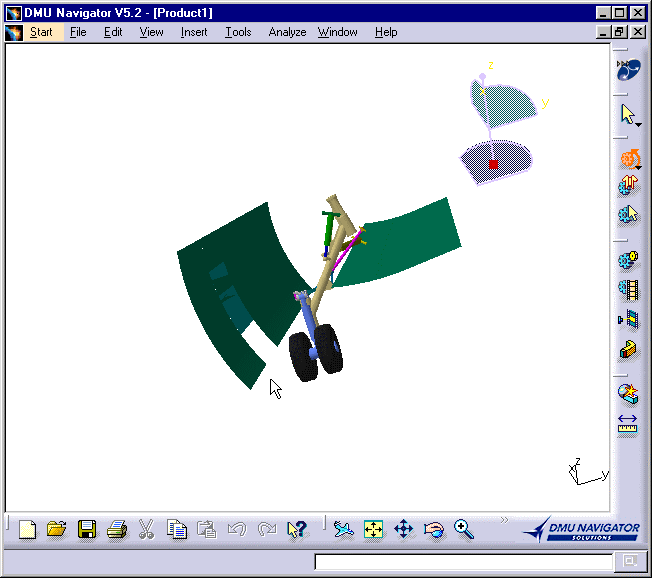
Task: Click the xyz axis triad
Action: tap(588, 472)
